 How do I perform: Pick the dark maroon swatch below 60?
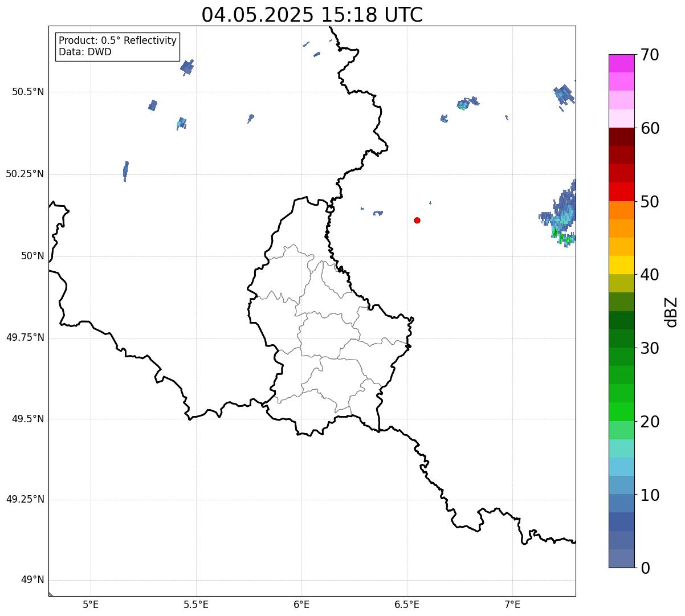click(x=621, y=137)
